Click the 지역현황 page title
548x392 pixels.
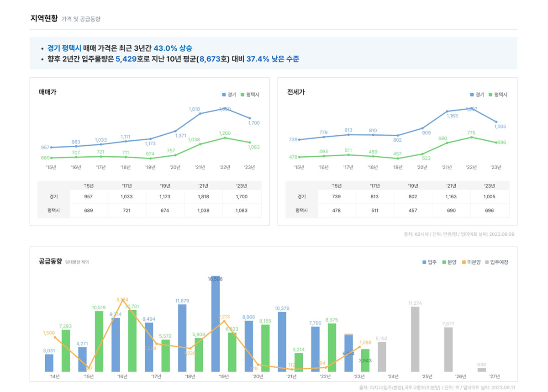tap(44, 19)
